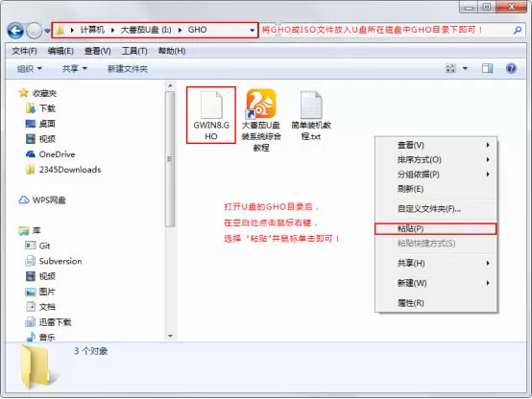Image resolution: width=532 pixels, height=399 pixels.
Task: Toggle the preview pane icon
Action: click(x=487, y=68)
